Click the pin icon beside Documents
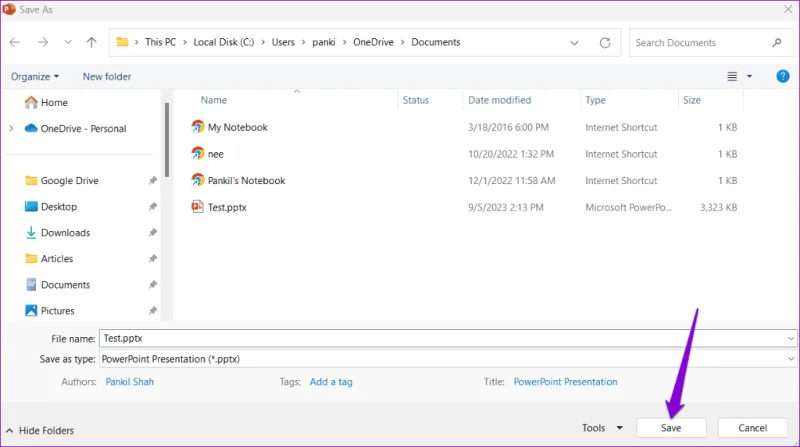 [x=153, y=285]
